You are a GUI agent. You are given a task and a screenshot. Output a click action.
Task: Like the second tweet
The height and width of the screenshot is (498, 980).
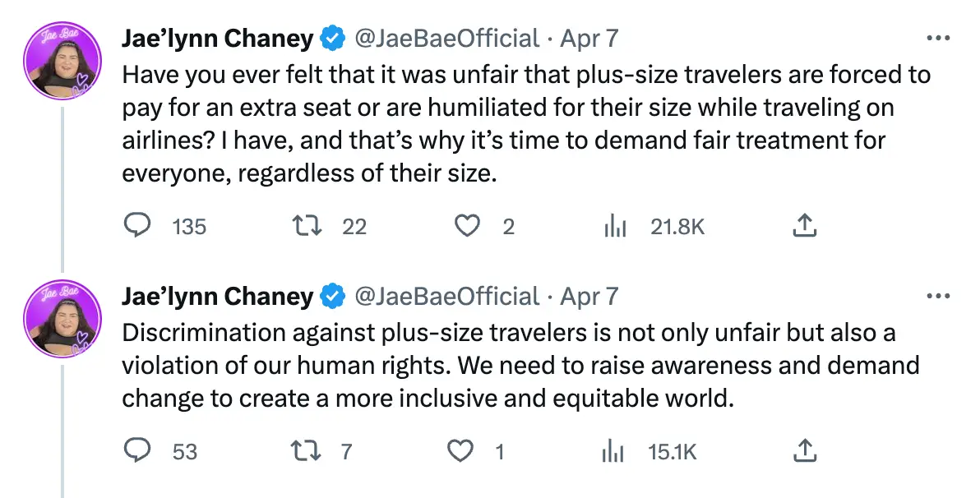coord(461,450)
